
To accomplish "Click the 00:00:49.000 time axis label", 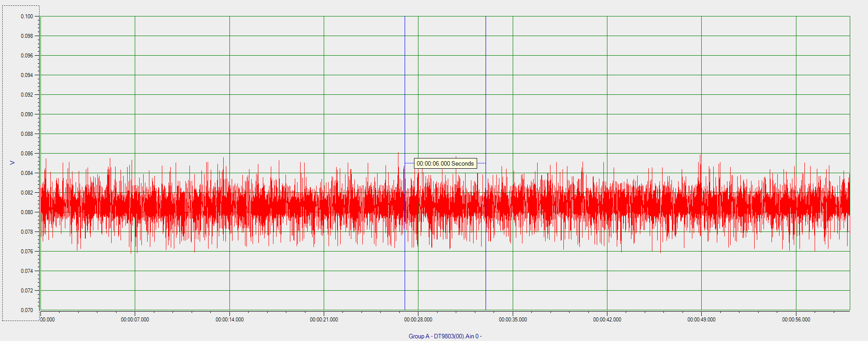I will pos(701,320).
